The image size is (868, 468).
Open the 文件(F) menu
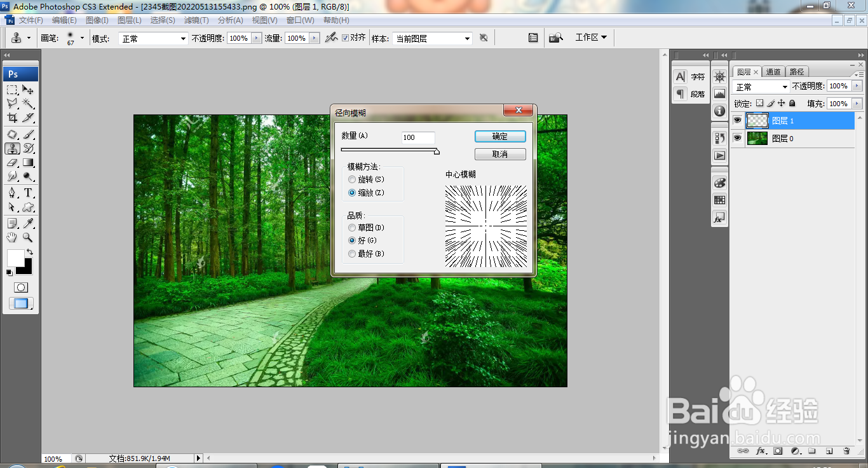click(x=31, y=20)
